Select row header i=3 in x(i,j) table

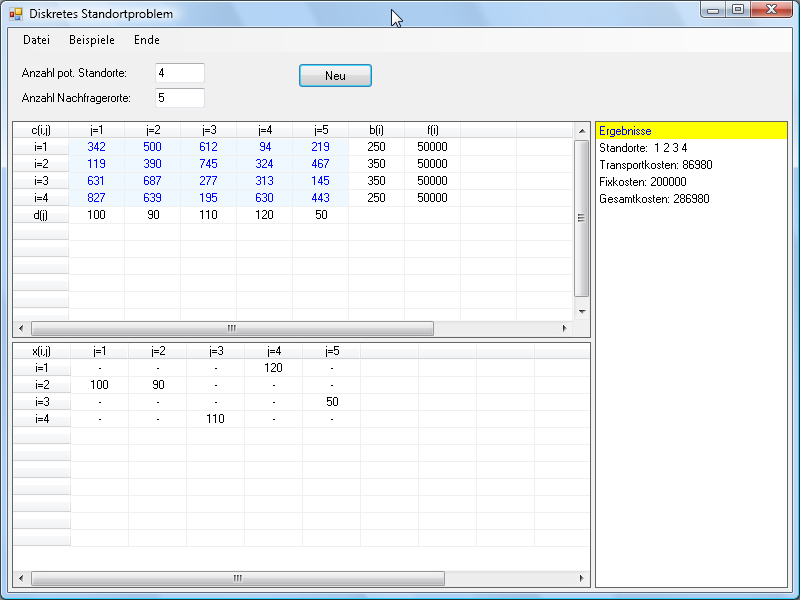[41, 402]
